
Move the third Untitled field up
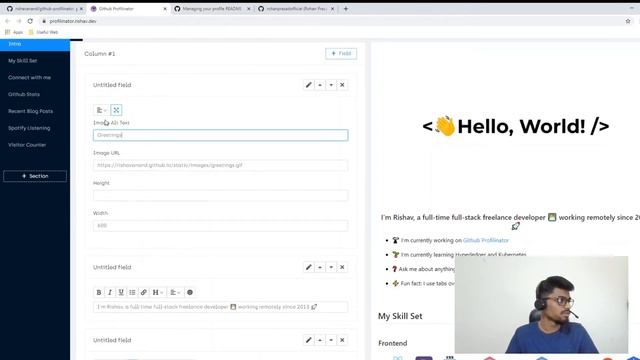tap(320, 340)
